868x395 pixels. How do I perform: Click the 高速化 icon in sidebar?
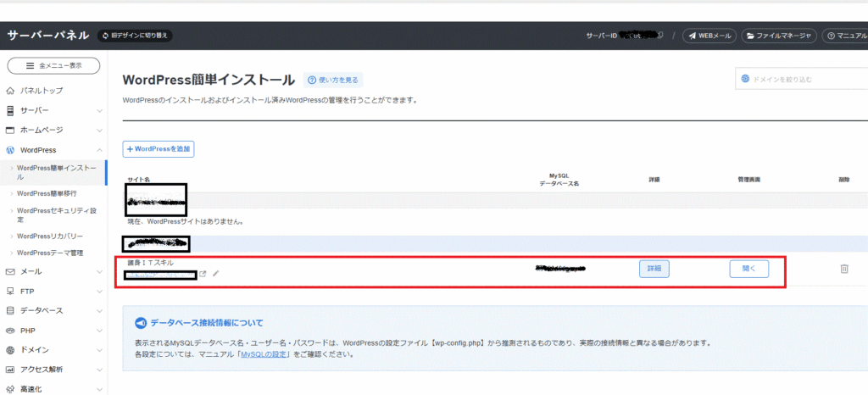click(x=10, y=389)
